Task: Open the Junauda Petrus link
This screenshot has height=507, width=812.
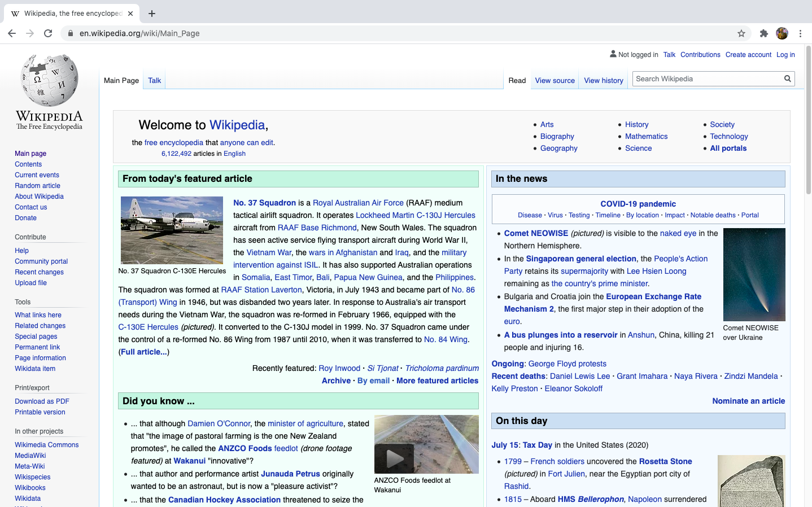Action: 290,474
